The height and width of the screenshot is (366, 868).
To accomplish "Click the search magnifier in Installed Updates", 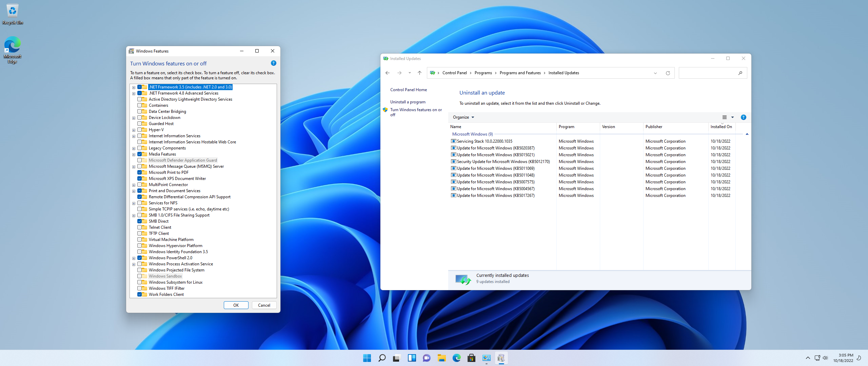I will click(x=740, y=73).
